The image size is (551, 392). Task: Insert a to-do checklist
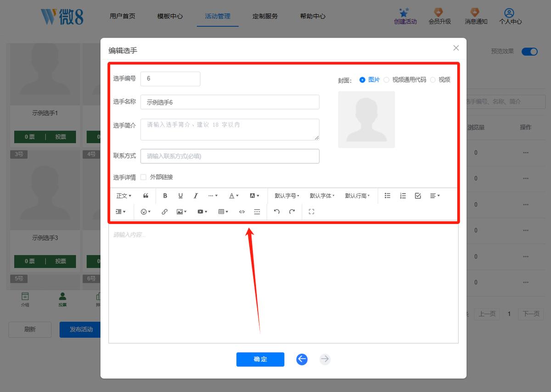(418, 196)
